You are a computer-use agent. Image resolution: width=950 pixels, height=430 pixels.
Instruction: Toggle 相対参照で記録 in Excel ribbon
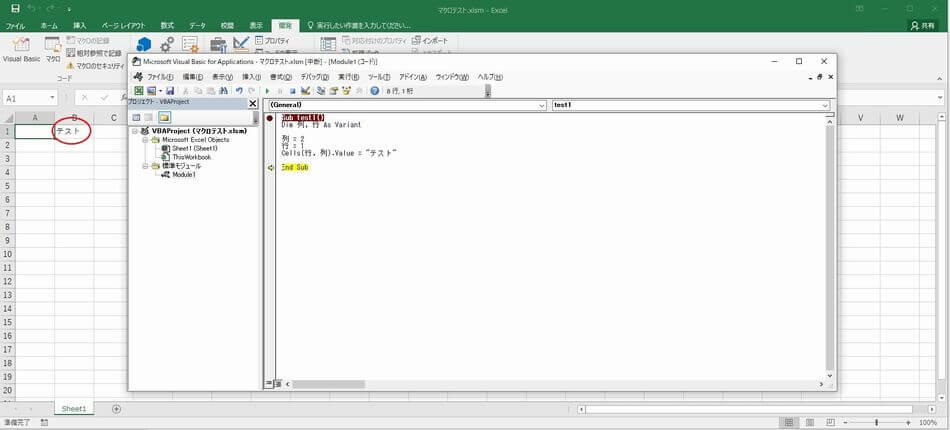(x=93, y=53)
